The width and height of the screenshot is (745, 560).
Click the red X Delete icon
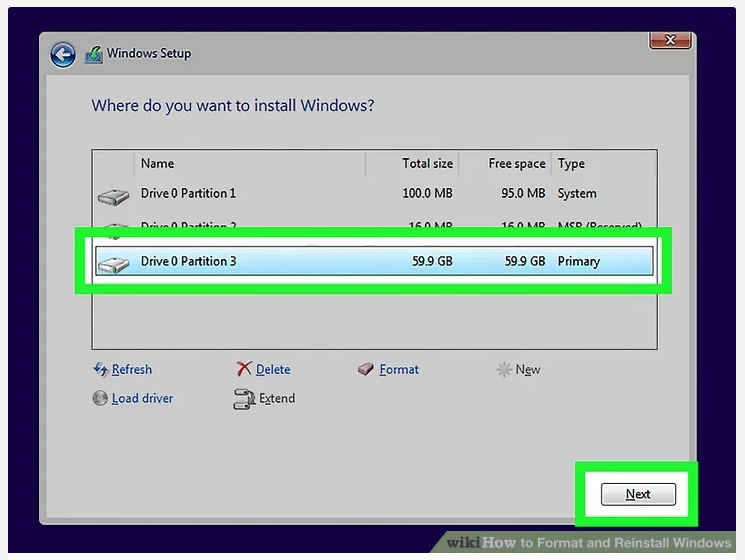click(244, 370)
